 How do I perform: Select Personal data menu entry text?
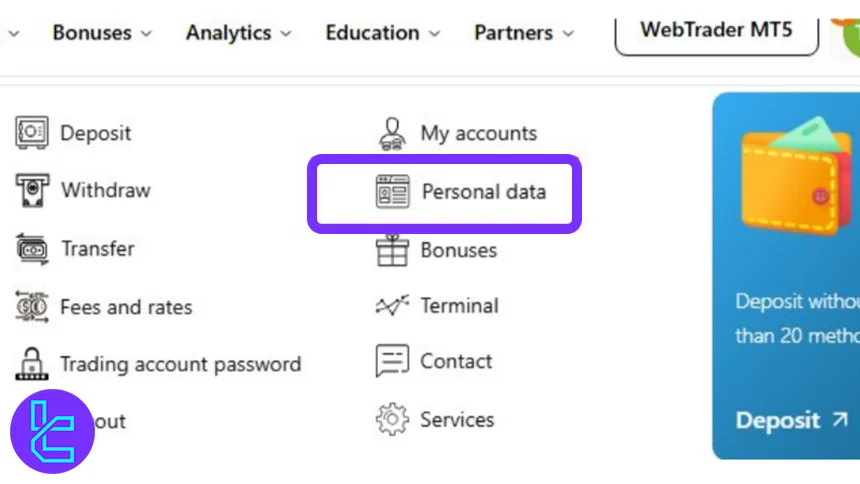(484, 191)
